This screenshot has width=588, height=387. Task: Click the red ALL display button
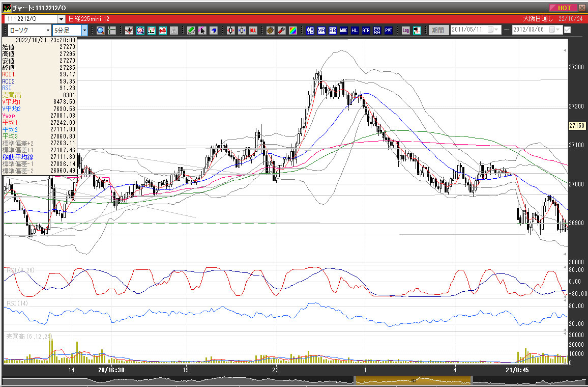[253, 31]
